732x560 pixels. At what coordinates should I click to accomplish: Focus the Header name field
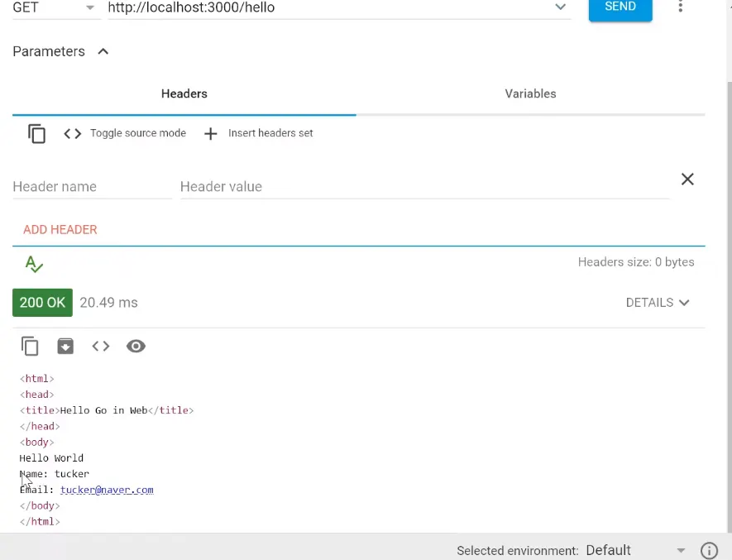pos(92,187)
